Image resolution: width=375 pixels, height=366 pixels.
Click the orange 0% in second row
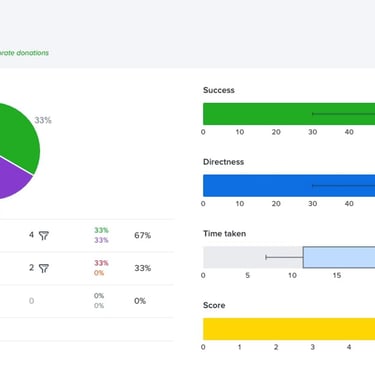point(99,273)
